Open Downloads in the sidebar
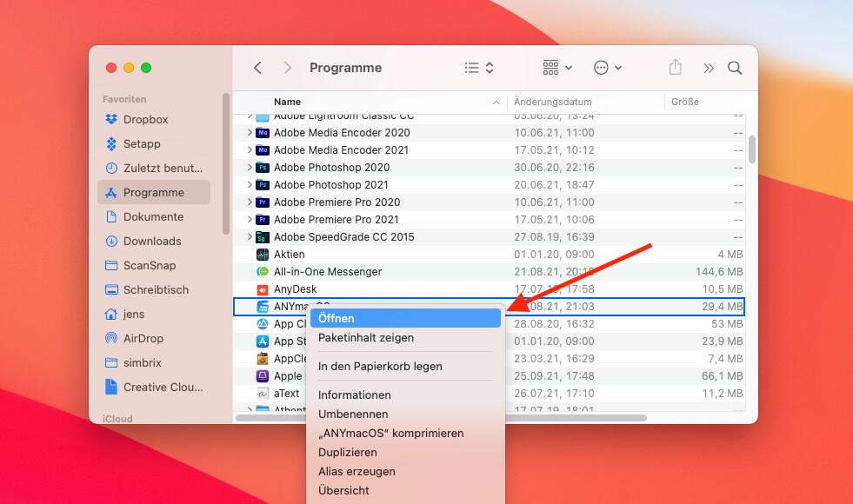This screenshot has height=504, width=853. [154, 241]
